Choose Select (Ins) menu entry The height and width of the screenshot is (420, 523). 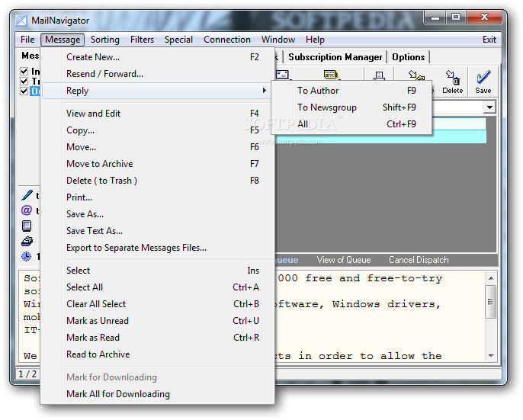(x=157, y=271)
